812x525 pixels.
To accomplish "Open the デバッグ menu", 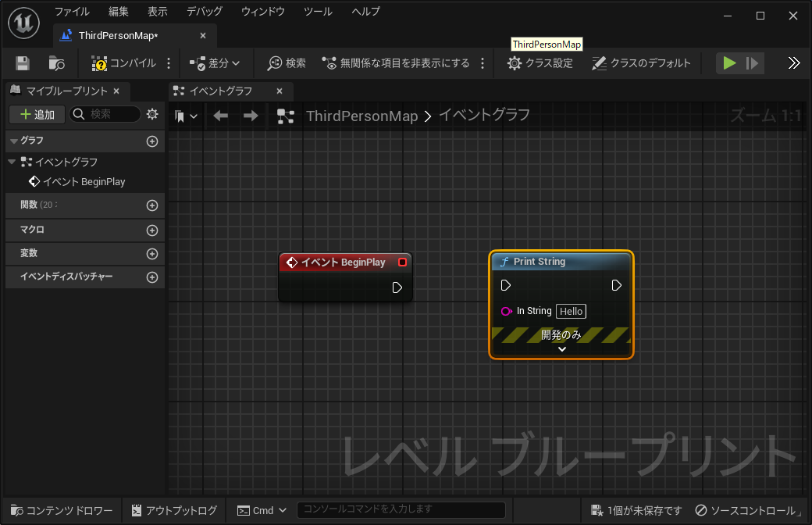I will [x=205, y=12].
